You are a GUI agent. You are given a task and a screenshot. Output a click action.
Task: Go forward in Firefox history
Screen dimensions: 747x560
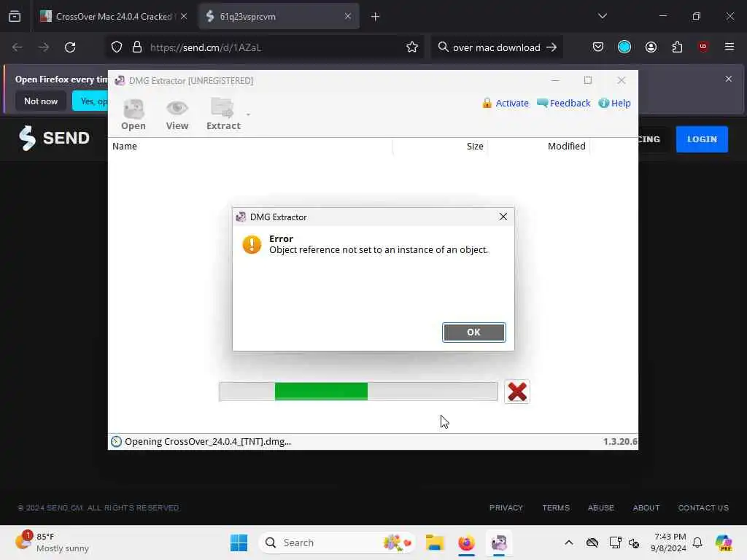43,47
